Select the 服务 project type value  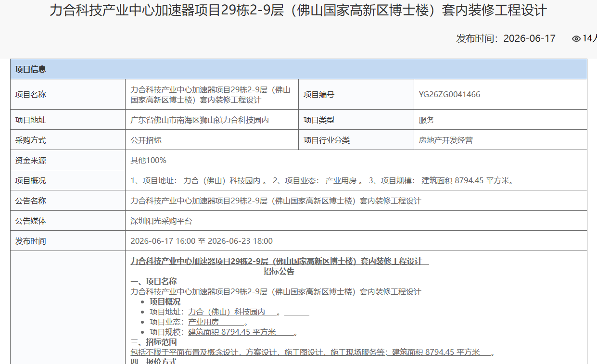(426, 120)
